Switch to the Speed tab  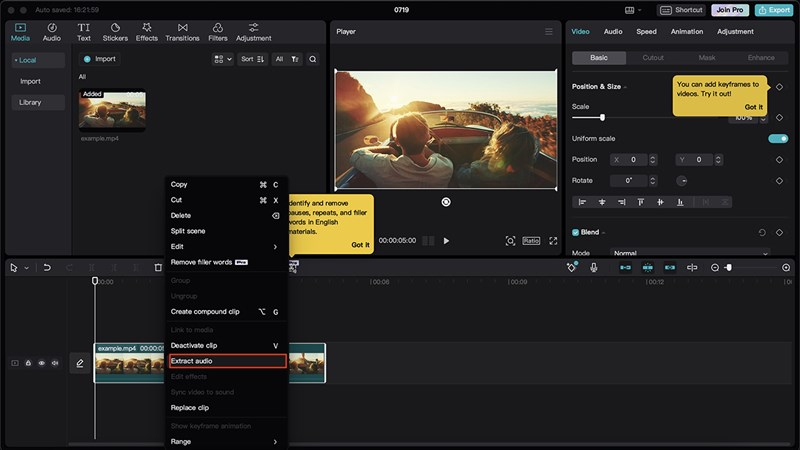coord(647,31)
